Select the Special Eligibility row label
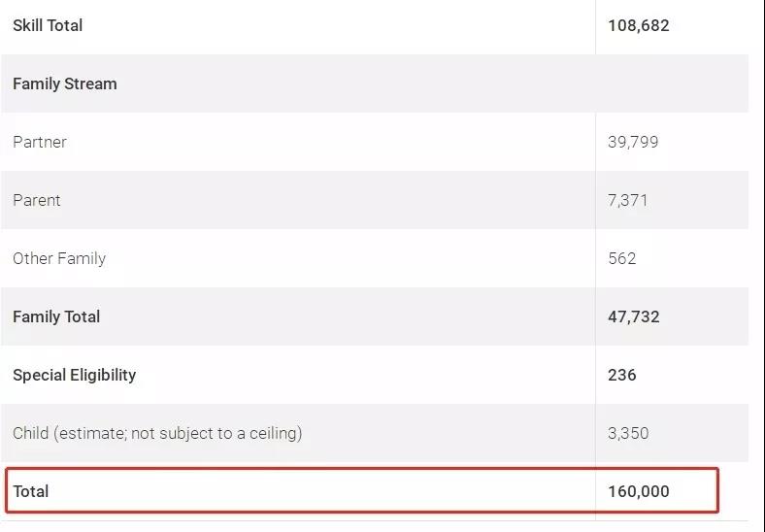 [x=74, y=375]
